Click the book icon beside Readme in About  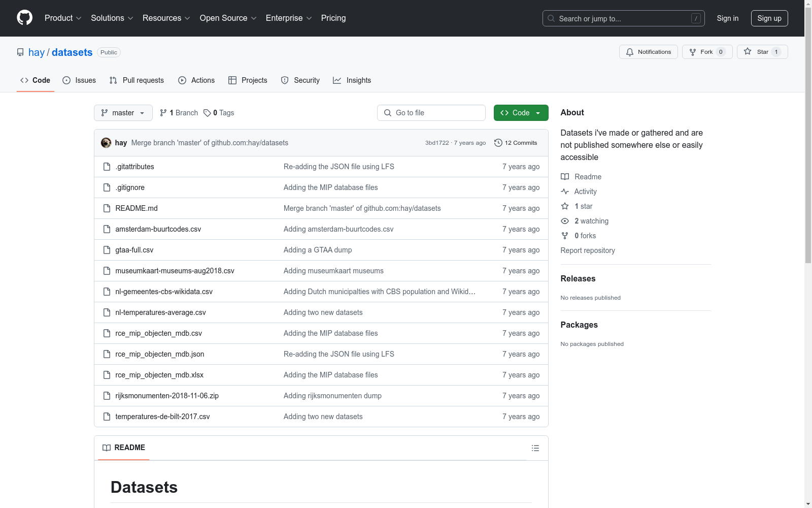565,177
